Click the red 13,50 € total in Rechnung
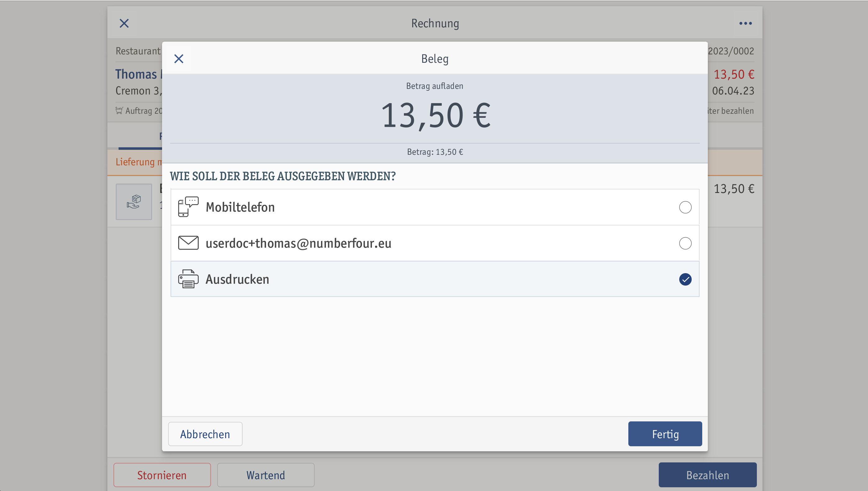 [734, 74]
